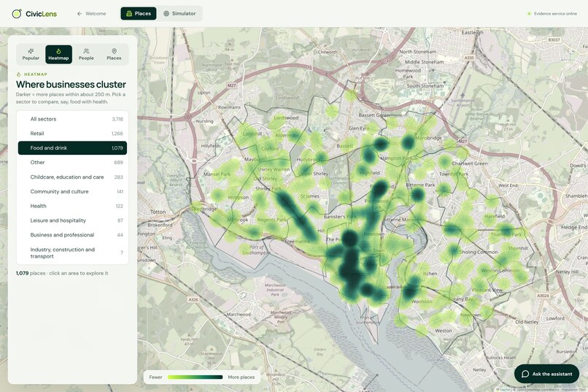The height and width of the screenshot is (392, 588).
Task: Select Community and culture sector
Action: [72, 191]
